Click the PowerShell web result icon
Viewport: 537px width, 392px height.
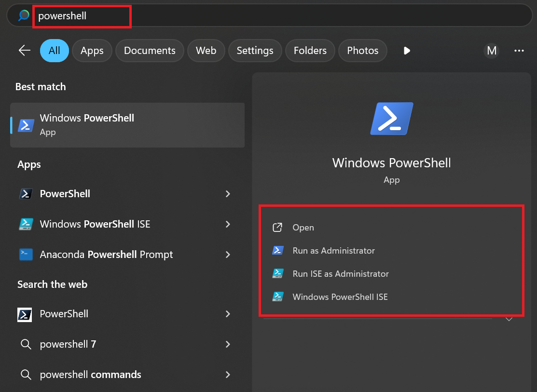pyautogui.click(x=25, y=315)
